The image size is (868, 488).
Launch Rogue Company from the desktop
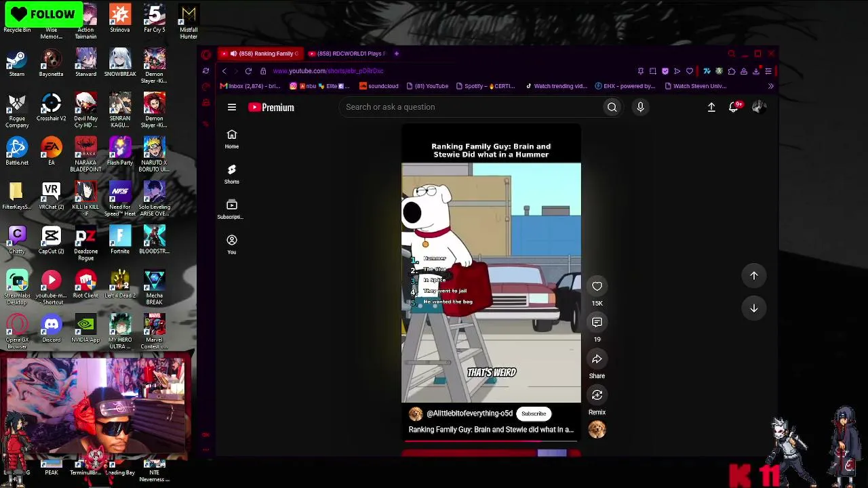17,111
